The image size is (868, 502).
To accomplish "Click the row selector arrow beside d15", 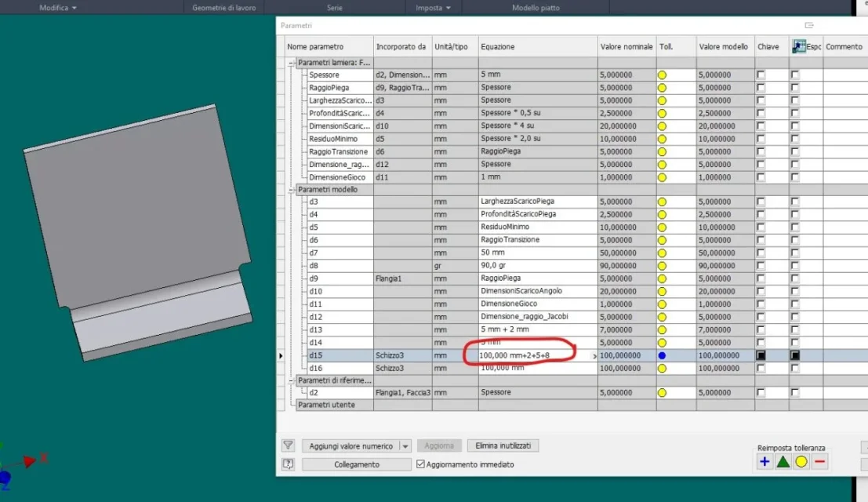I will 281,355.
